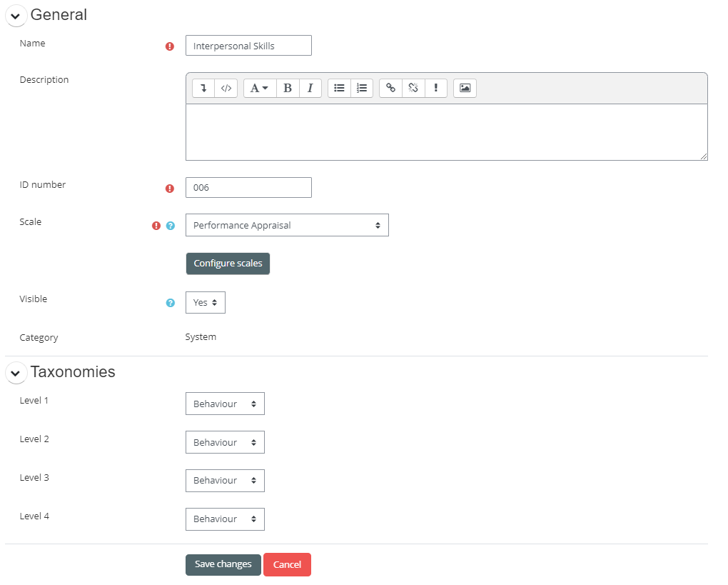
Task: Open the paragraph styles dropdown
Action: click(260, 88)
